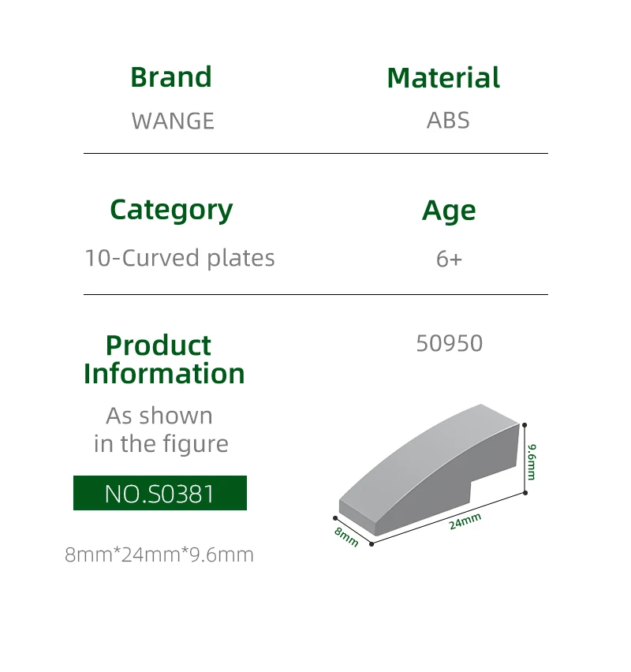Screen dimensions: 631x672
Task: Click the 24mm length label on the diagram
Action: tap(465, 521)
